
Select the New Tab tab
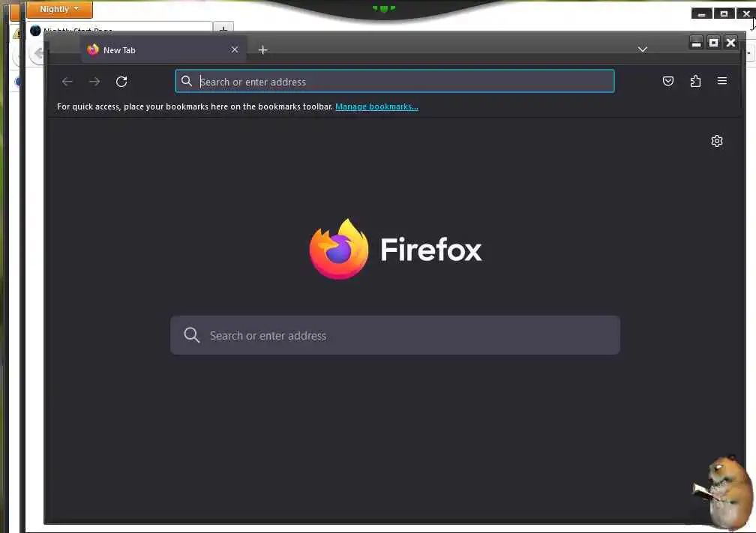(x=164, y=49)
